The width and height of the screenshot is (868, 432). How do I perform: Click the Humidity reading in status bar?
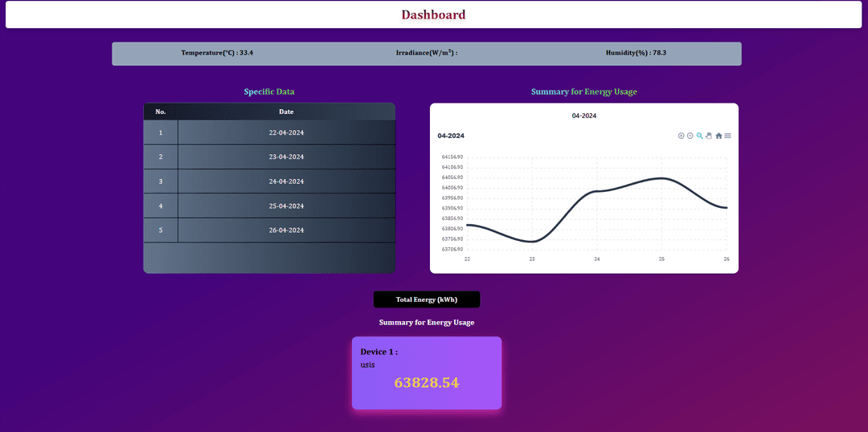pyautogui.click(x=636, y=53)
